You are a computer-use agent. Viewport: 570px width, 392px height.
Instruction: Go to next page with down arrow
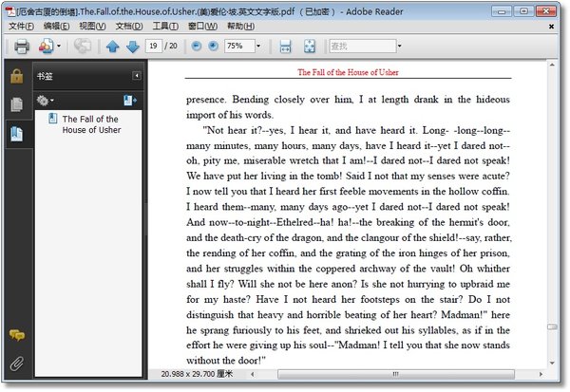click(x=133, y=47)
